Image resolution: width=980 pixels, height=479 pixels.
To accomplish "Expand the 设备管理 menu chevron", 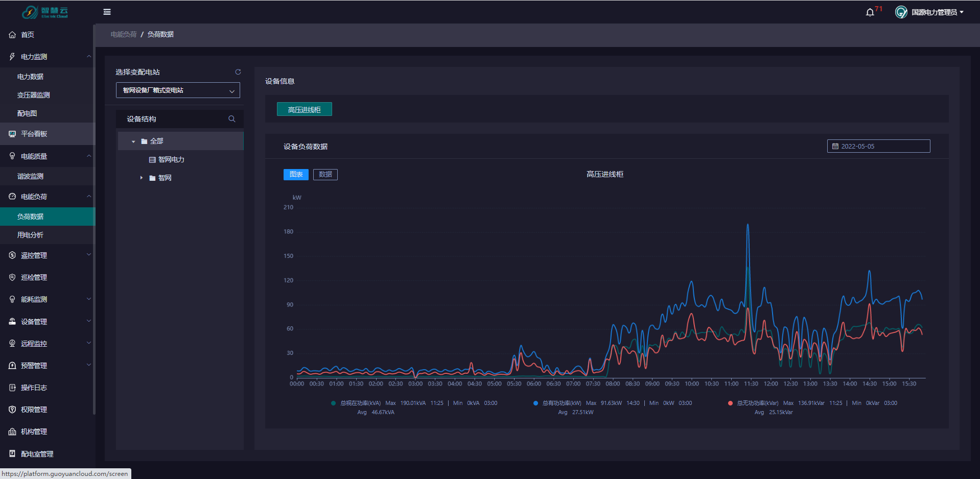I will point(89,321).
